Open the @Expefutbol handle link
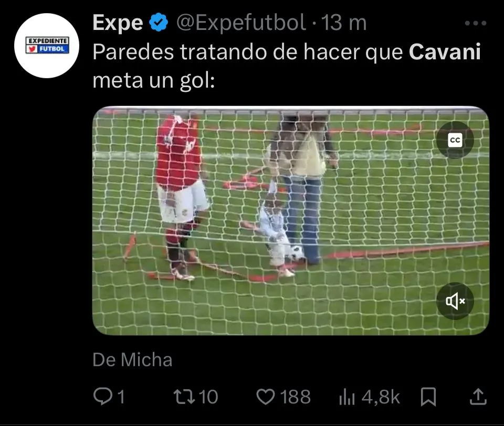 point(241,23)
